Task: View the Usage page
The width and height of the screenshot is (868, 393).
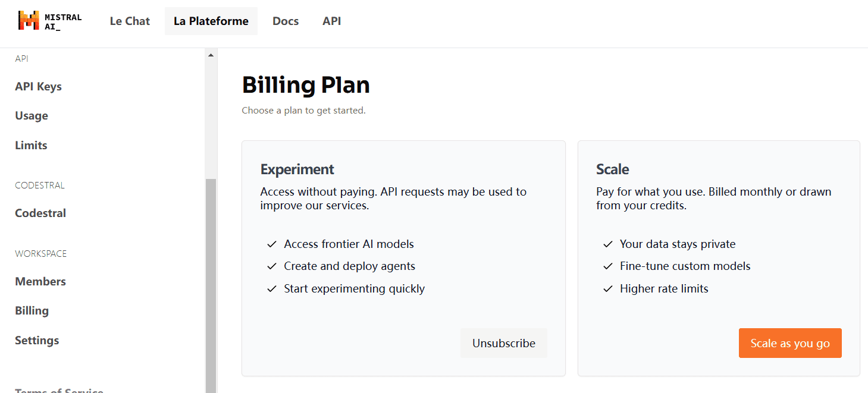Action: [32, 116]
